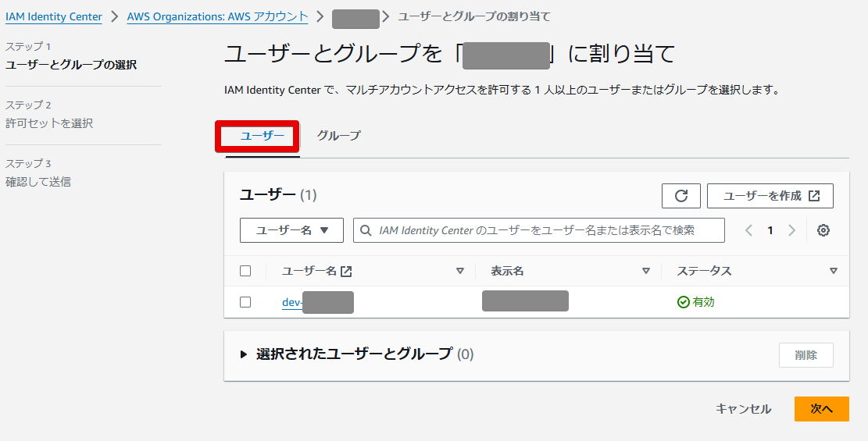Click the 次へ button
The height and width of the screenshot is (441, 868).
coord(821,409)
